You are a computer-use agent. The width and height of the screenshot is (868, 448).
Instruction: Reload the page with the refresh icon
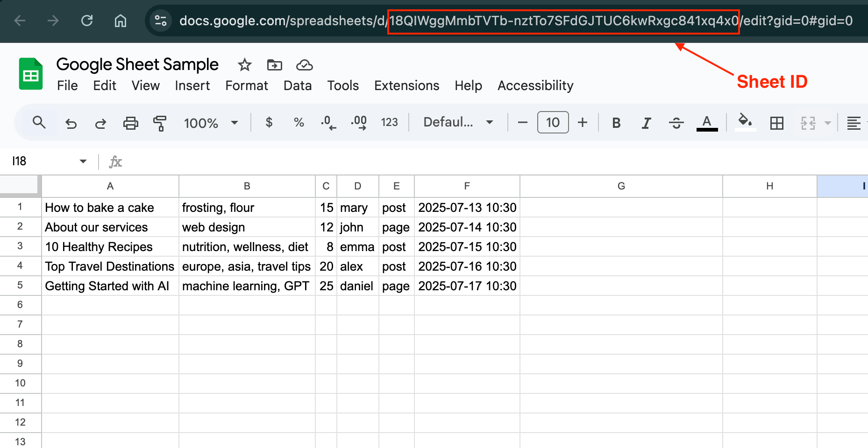click(x=87, y=21)
